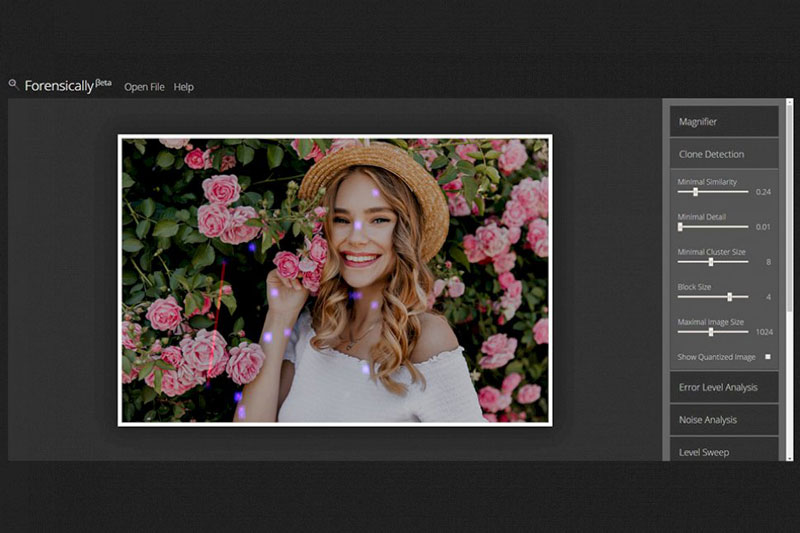The height and width of the screenshot is (533, 800).
Task: Click the Minimal Detail slider handle
Action: tap(680, 227)
